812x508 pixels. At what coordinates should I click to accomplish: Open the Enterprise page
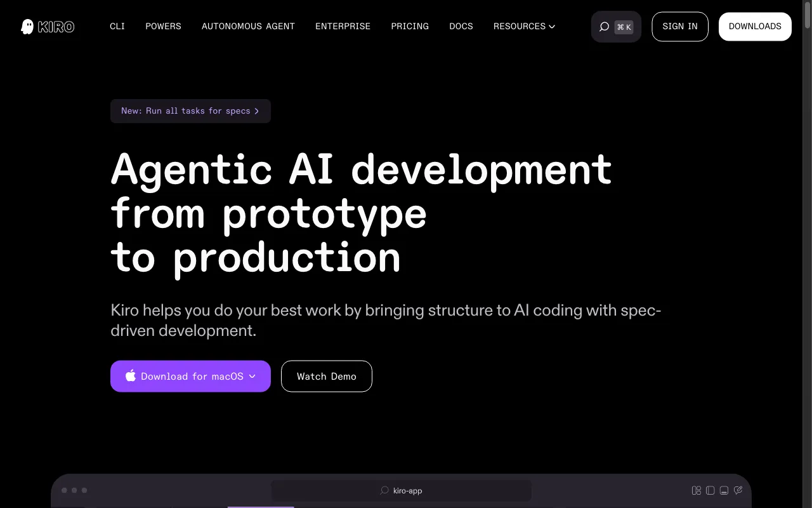coord(343,26)
